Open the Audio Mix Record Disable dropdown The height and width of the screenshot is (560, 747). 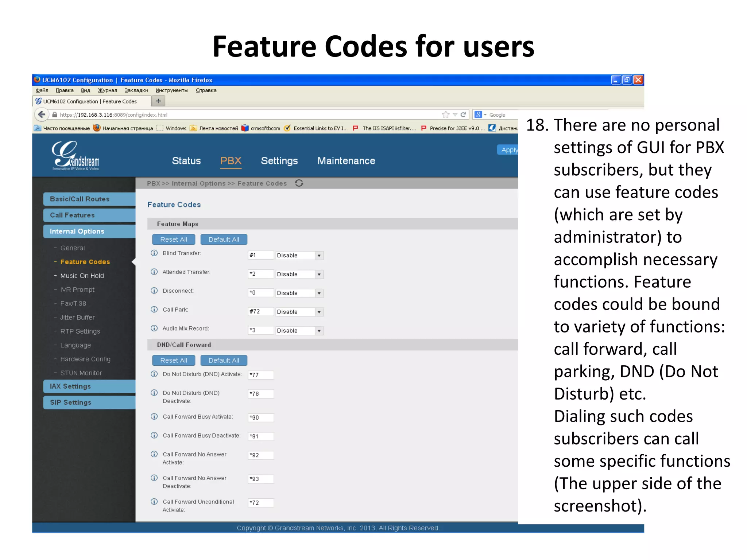pos(299,331)
